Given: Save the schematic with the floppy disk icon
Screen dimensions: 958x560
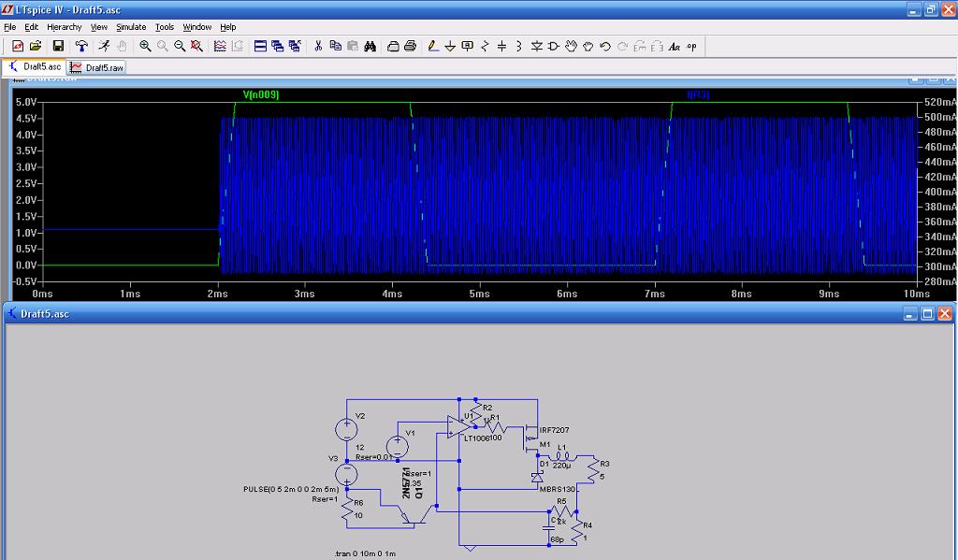Looking at the screenshot, I should (x=58, y=47).
